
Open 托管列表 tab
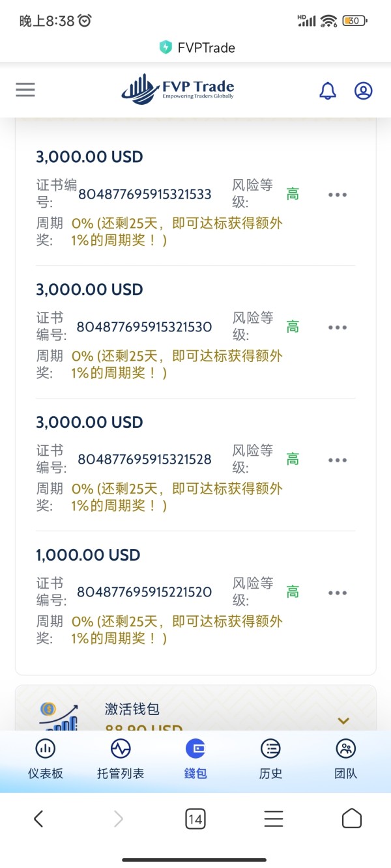coord(121,759)
